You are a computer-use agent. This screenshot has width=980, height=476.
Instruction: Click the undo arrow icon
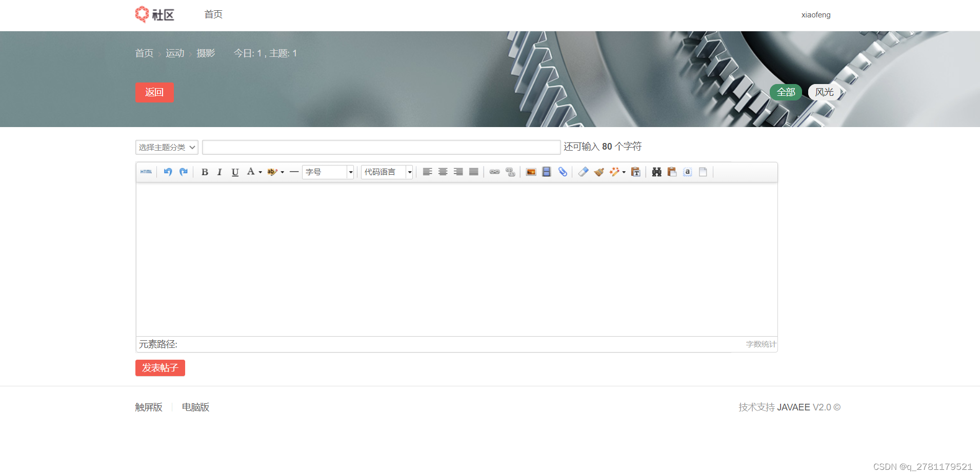point(168,172)
